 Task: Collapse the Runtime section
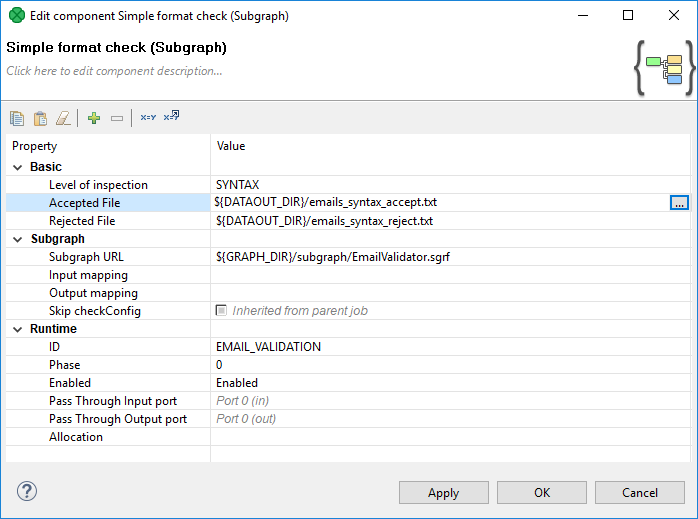point(17,329)
